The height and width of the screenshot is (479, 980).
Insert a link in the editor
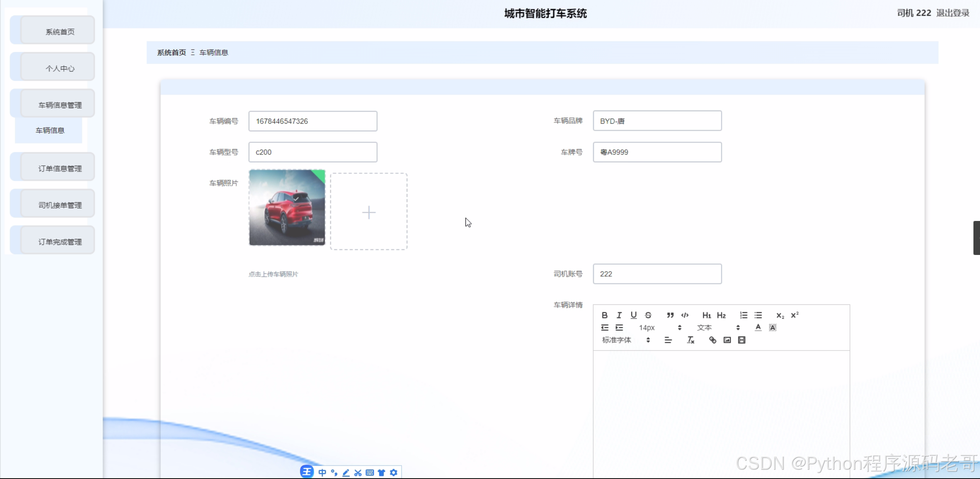[x=712, y=340]
